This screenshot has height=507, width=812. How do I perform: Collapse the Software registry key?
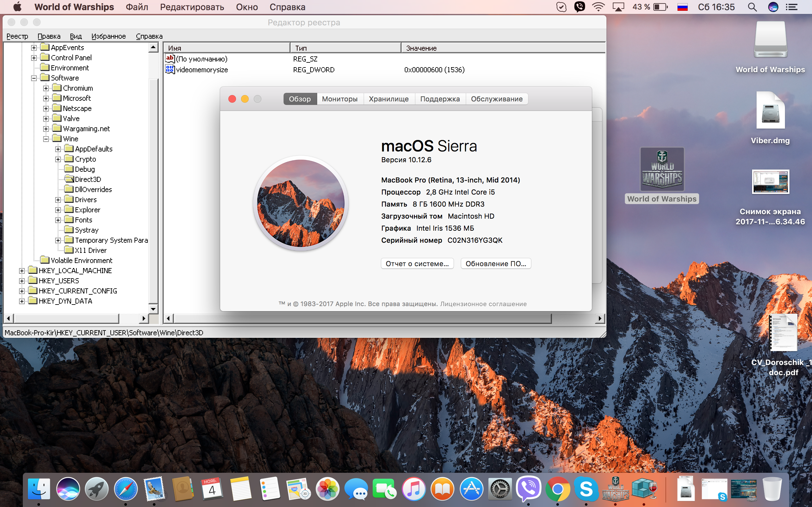(x=34, y=78)
